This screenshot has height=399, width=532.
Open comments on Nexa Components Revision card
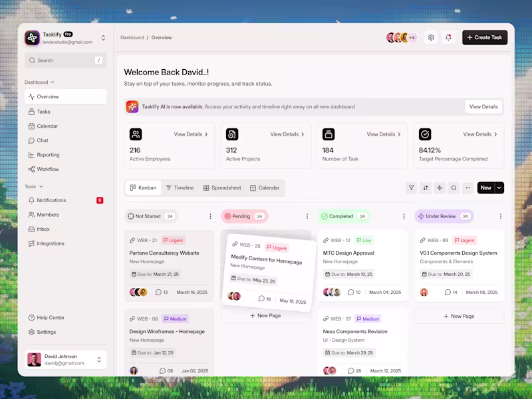coord(354,371)
